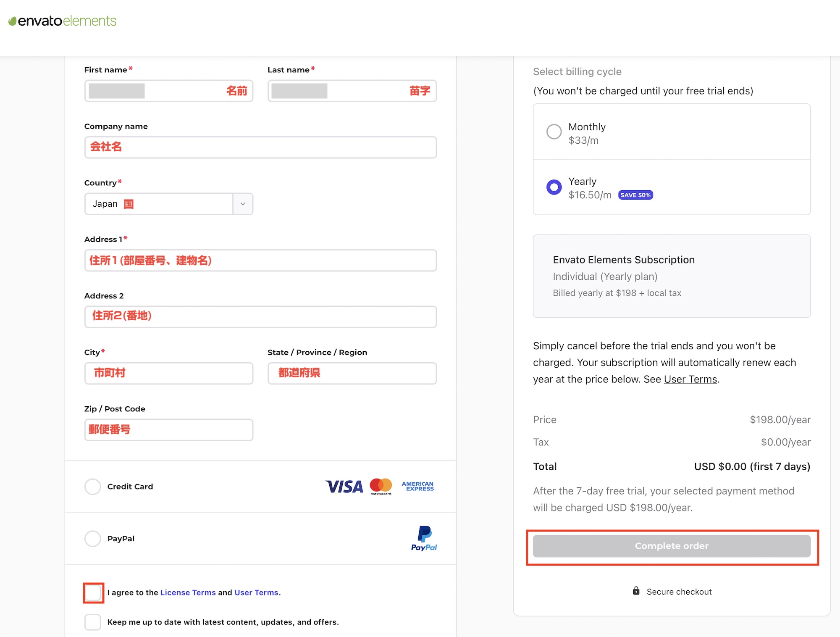Click the Envato Elements logo
This screenshot has width=840, height=637.
tap(63, 21)
